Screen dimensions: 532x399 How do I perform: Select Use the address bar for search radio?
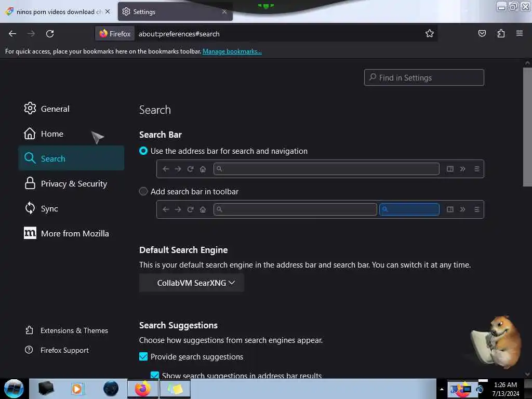(143, 151)
